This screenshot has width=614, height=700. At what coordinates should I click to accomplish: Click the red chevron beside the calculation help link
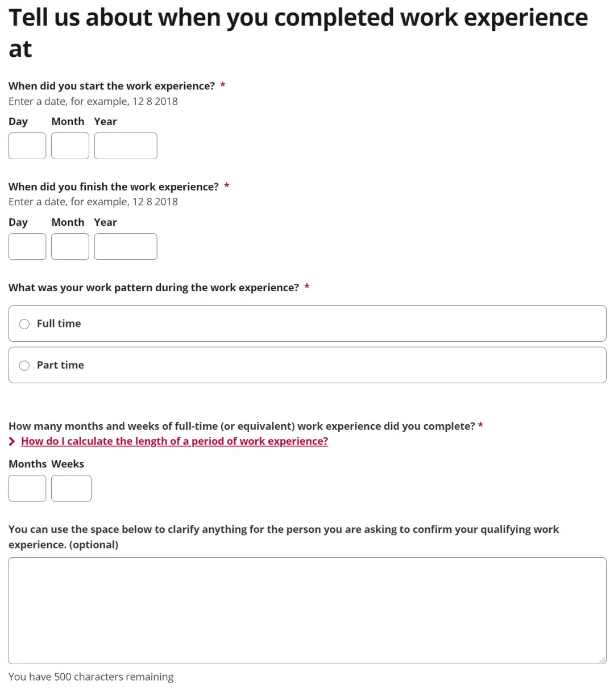12,442
